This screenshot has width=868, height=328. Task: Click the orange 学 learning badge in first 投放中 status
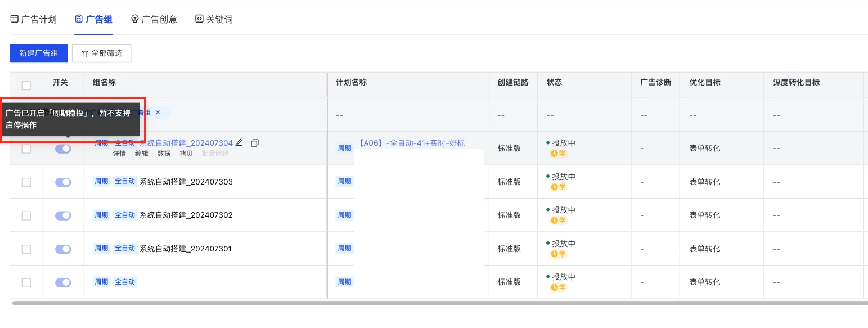pos(559,154)
